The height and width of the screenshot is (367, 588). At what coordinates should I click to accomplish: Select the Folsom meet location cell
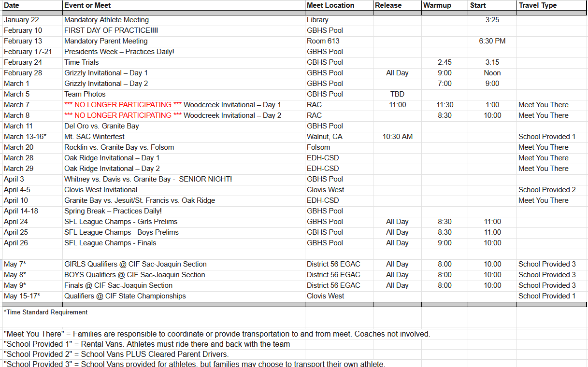(318, 147)
